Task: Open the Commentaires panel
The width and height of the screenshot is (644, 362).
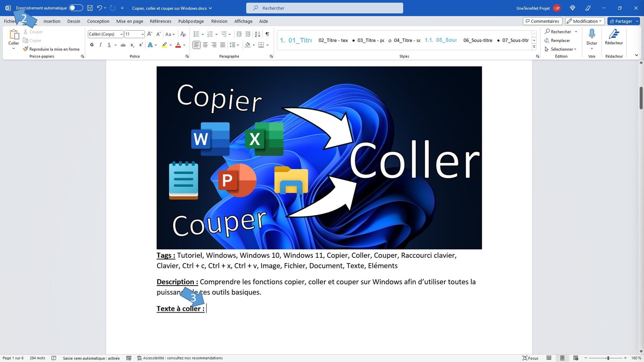Action: [542, 21]
